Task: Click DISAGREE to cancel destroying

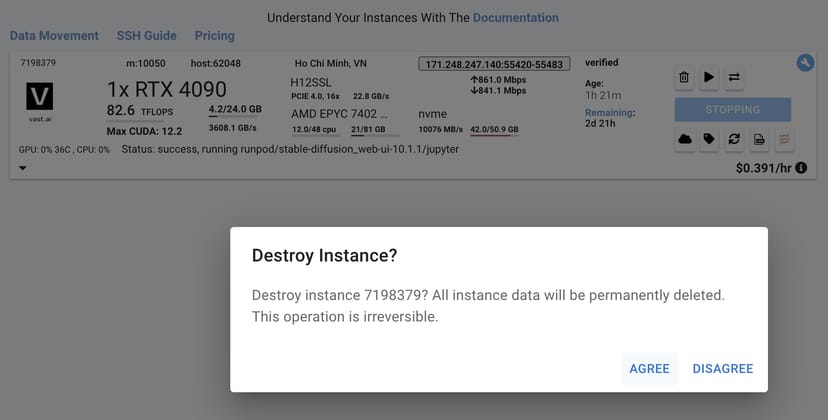Action: 722,369
